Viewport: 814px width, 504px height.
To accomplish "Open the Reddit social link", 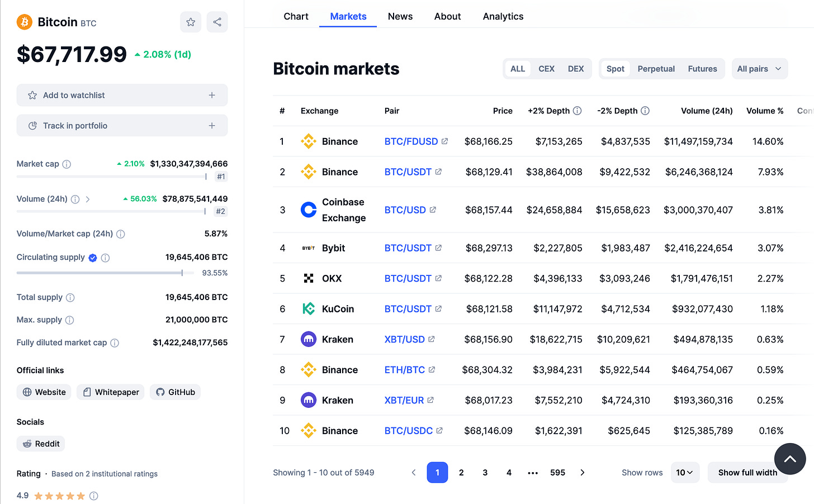I will click(x=41, y=444).
